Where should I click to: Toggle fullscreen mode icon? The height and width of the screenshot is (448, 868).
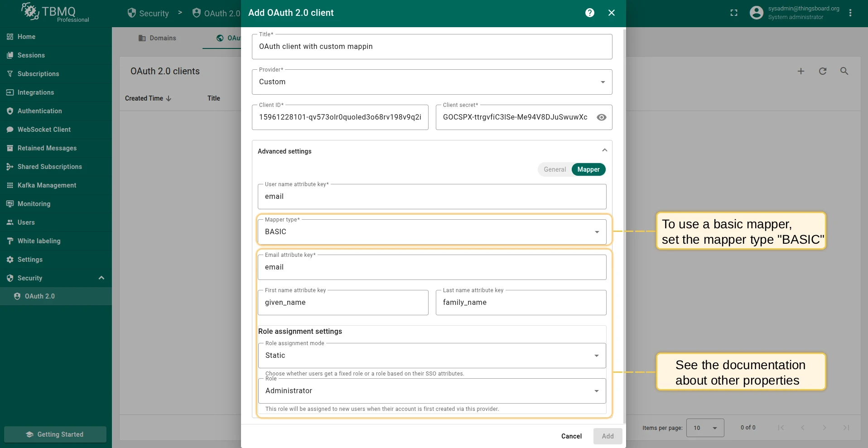734,13
